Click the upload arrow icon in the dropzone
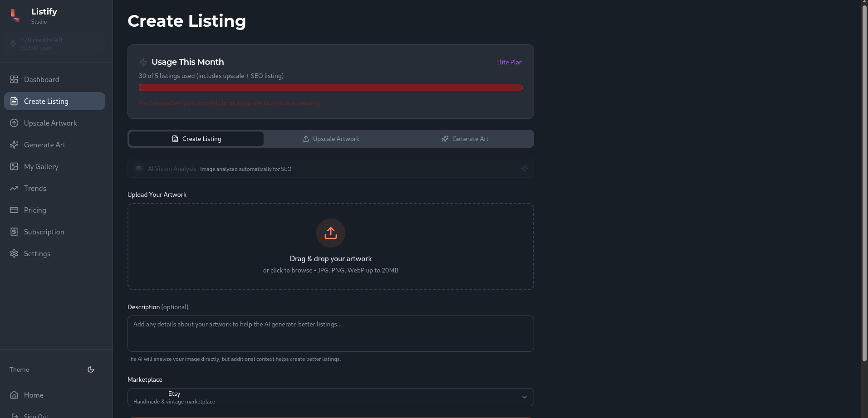 tap(330, 233)
